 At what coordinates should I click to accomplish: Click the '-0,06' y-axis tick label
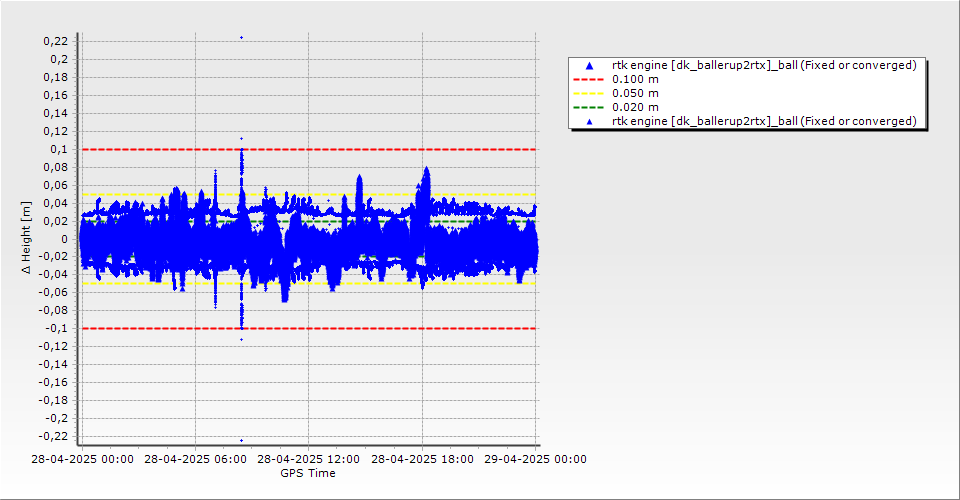(x=53, y=293)
